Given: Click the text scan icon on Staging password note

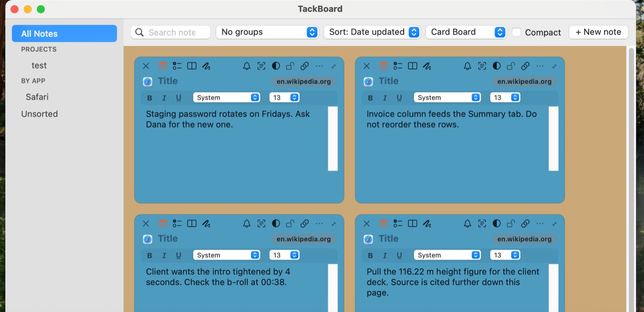Looking at the screenshot, I should (x=261, y=66).
